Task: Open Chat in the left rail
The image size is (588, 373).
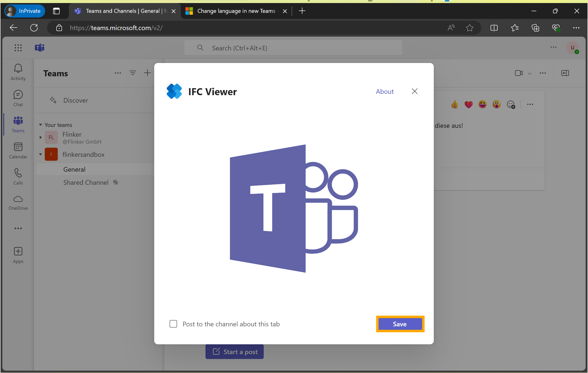Action: 18,98
